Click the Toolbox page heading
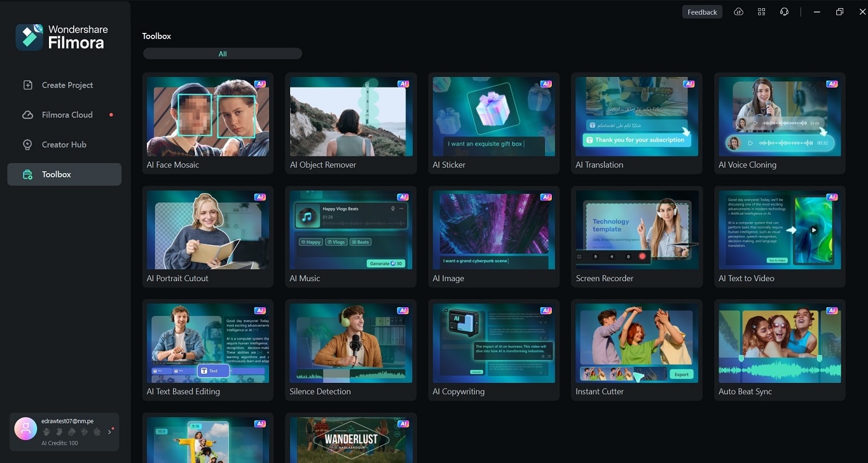 point(156,36)
